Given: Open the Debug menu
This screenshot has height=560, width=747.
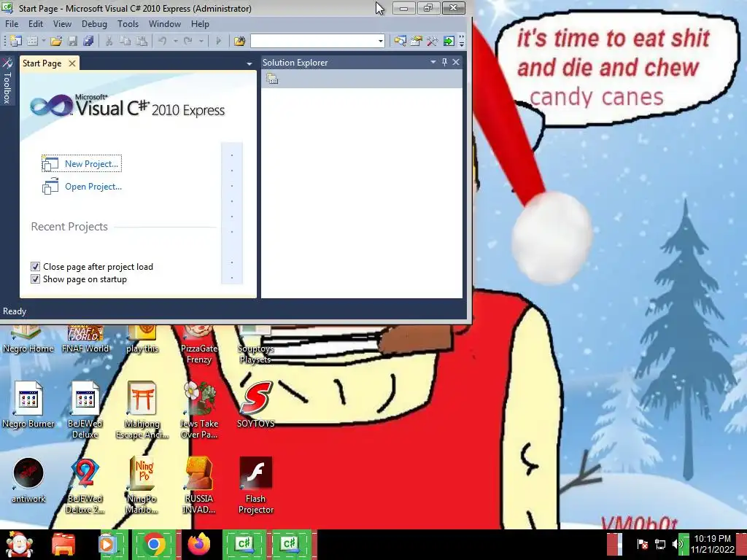Looking at the screenshot, I should point(94,24).
